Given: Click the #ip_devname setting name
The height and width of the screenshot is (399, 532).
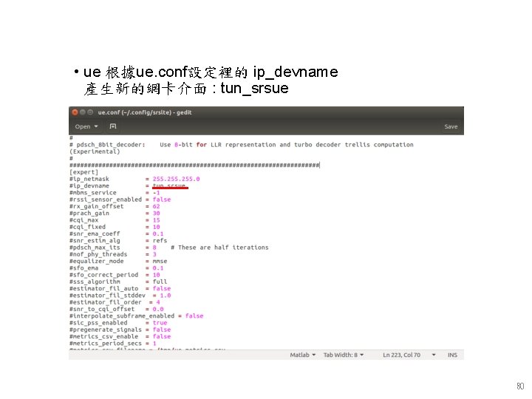Looking at the screenshot, I should 89,185.
